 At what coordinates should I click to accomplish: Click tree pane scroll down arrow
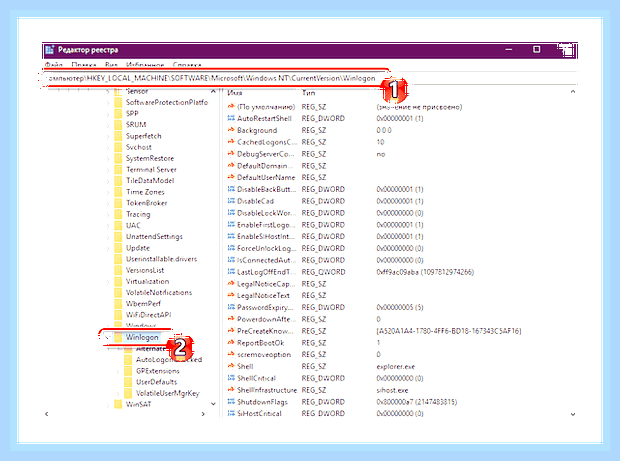click(x=214, y=404)
